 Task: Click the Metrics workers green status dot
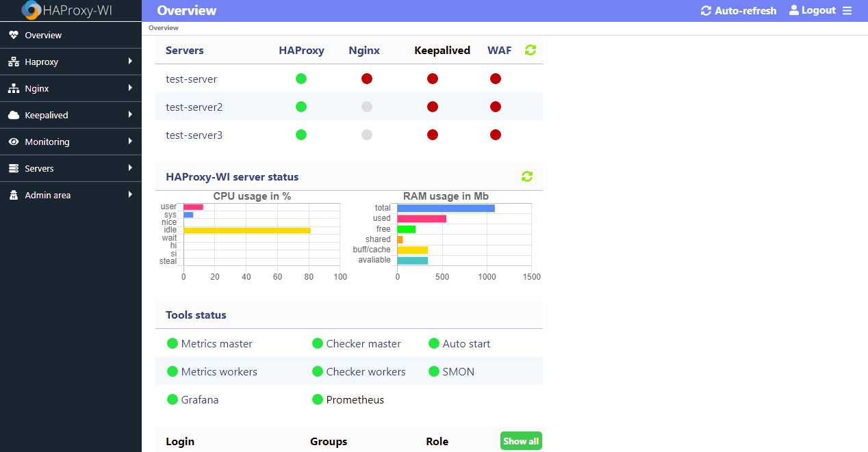tap(173, 371)
